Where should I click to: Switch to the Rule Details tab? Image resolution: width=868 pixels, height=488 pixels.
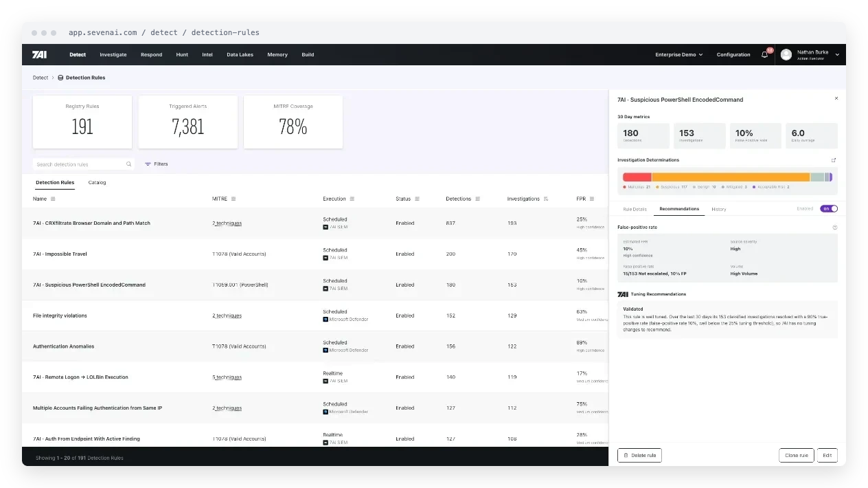[635, 209]
